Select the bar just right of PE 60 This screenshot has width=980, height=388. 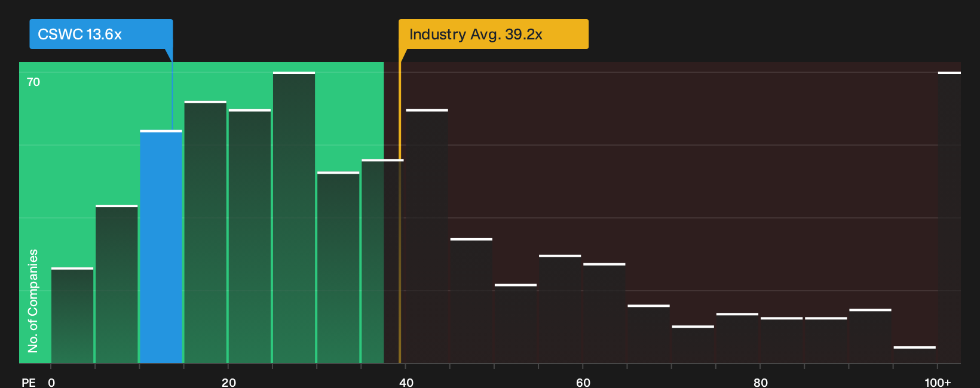point(604,313)
